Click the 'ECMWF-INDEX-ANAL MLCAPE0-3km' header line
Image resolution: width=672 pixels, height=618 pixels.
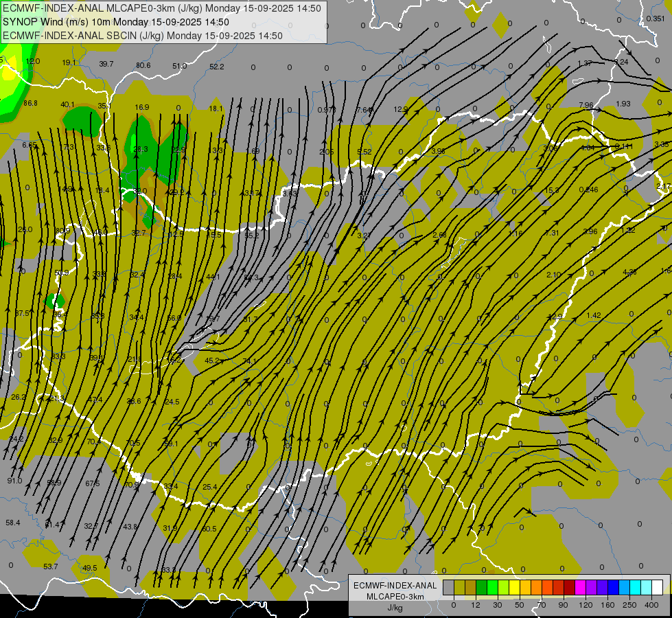(161, 8)
